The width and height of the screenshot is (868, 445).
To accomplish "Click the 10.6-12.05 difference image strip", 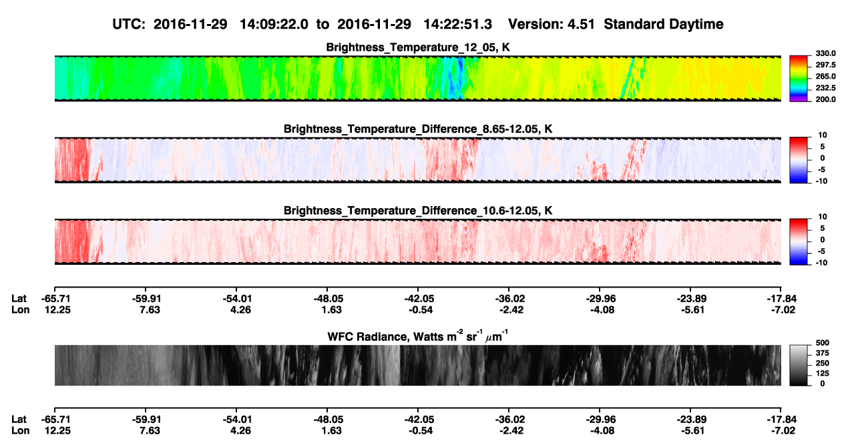I will [x=418, y=242].
